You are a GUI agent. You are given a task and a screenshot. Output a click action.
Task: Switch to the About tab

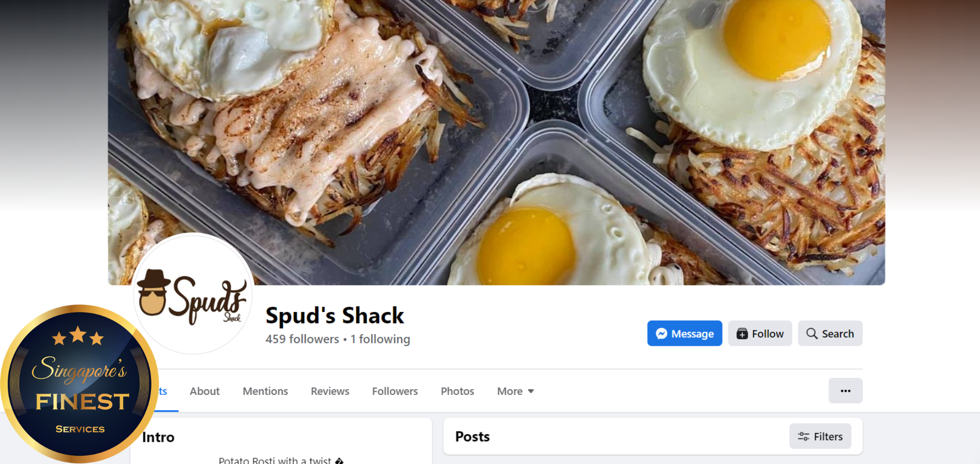coord(205,391)
